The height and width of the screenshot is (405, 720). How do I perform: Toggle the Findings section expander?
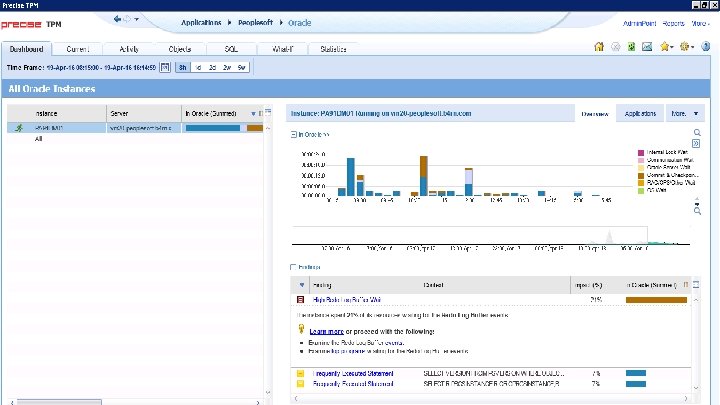tap(293, 267)
